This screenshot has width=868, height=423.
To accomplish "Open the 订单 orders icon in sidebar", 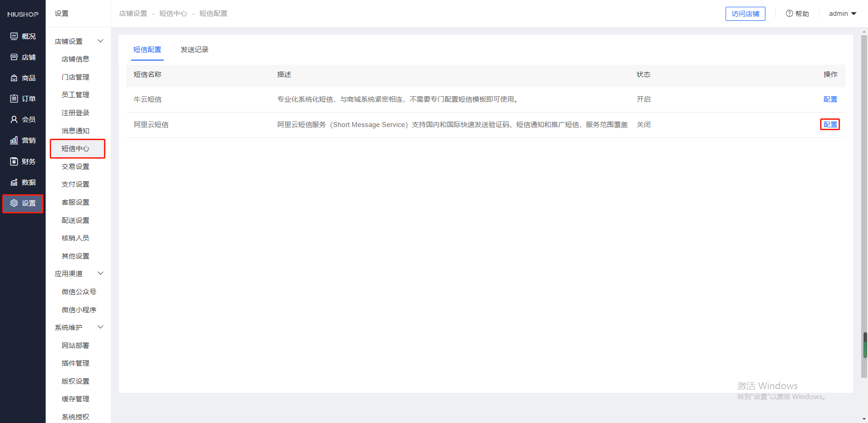I will pos(14,99).
